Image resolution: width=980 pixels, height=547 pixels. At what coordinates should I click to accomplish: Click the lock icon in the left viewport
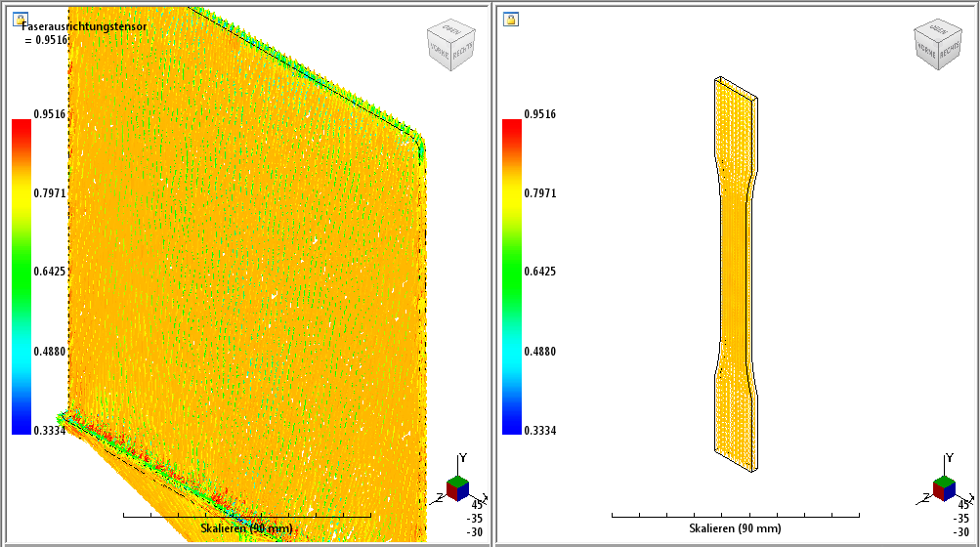(x=20, y=20)
